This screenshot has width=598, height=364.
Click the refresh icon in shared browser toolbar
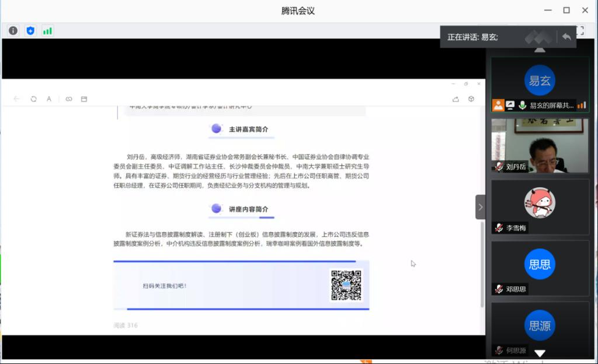(33, 99)
